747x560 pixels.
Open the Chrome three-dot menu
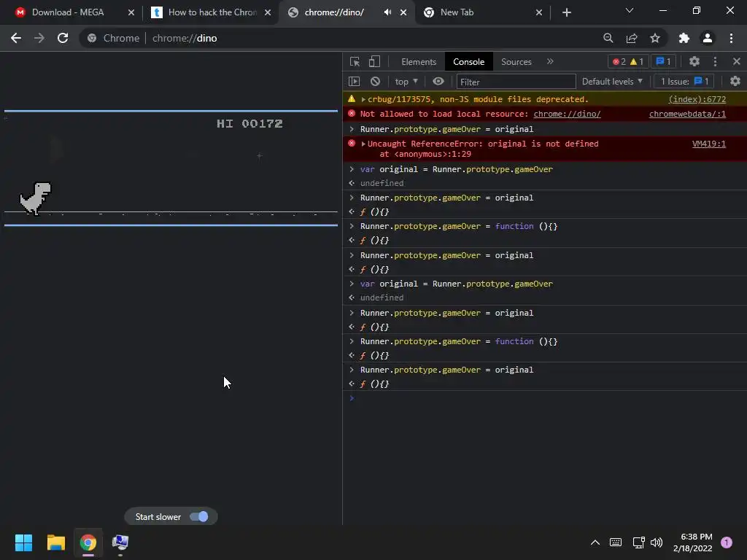pos(731,38)
